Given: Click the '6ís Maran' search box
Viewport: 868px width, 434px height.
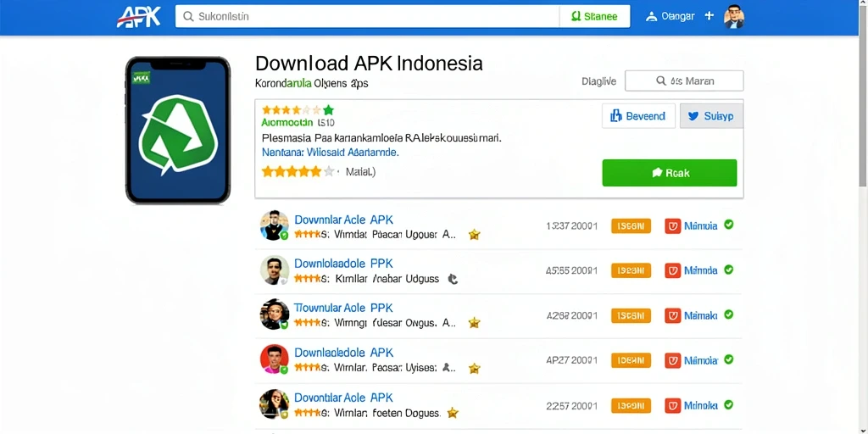Looking at the screenshot, I should coord(684,81).
